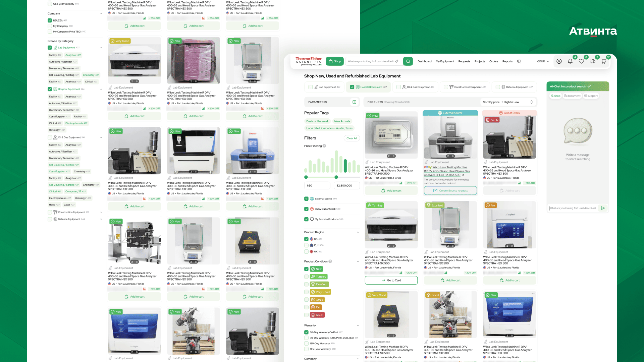Click the Show Out of Stock box icon
644x362 pixels.
pyautogui.click(x=312, y=209)
